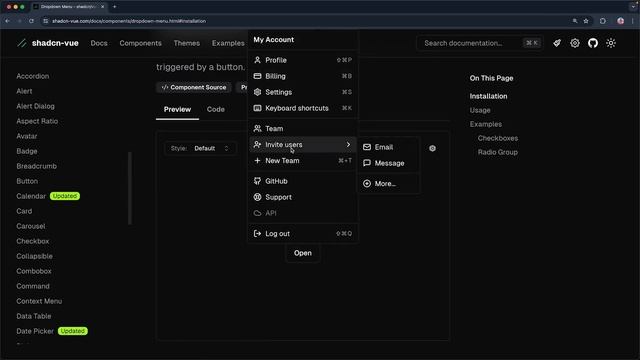Viewport: 640px width, 360px height.
Task: Click the browser profile avatar
Action: [x=620, y=21]
